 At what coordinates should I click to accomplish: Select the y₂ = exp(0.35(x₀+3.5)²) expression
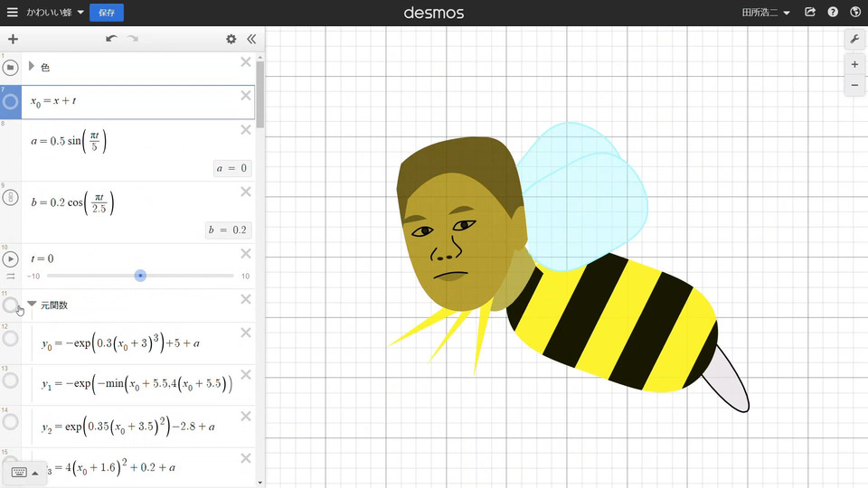[x=127, y=426]
